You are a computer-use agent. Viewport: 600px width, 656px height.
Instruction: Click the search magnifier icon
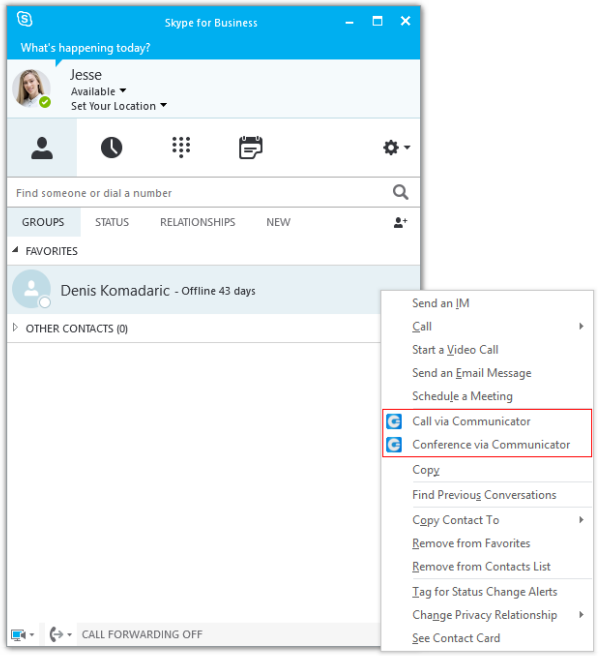tap(400, 192)
